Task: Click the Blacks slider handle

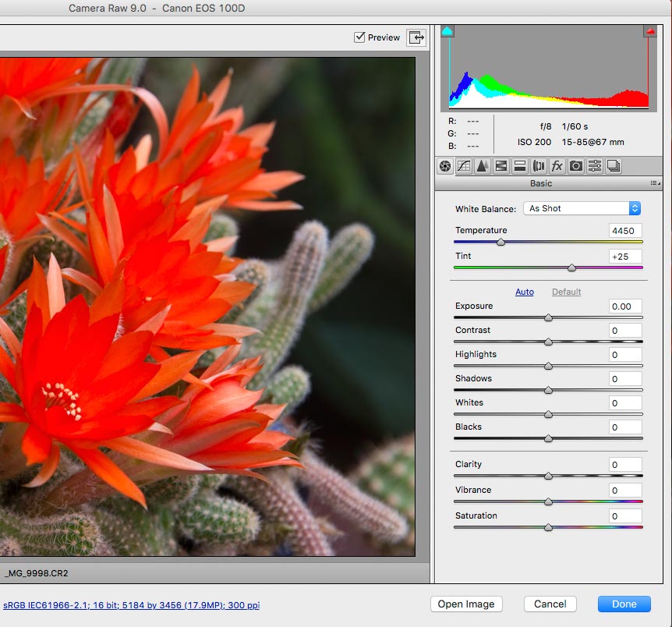Action: 548,439
